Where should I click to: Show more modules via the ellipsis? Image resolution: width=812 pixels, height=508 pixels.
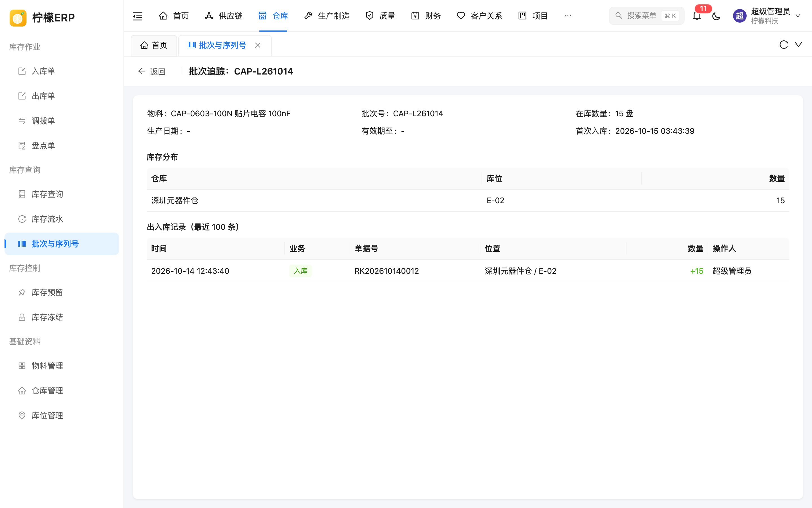pyautogui.click(x=568, y=16)
